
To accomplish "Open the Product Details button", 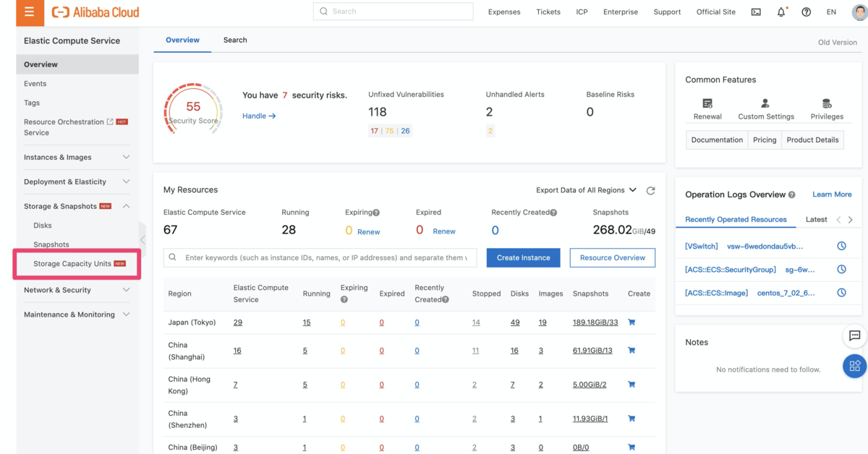I will 812,140.
